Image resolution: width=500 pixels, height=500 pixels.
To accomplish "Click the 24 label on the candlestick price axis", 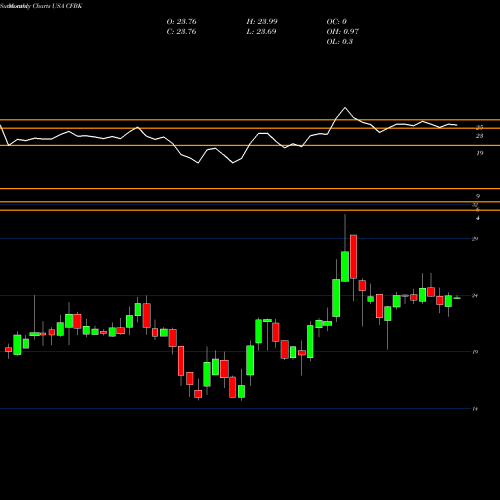I will point(475,295).
